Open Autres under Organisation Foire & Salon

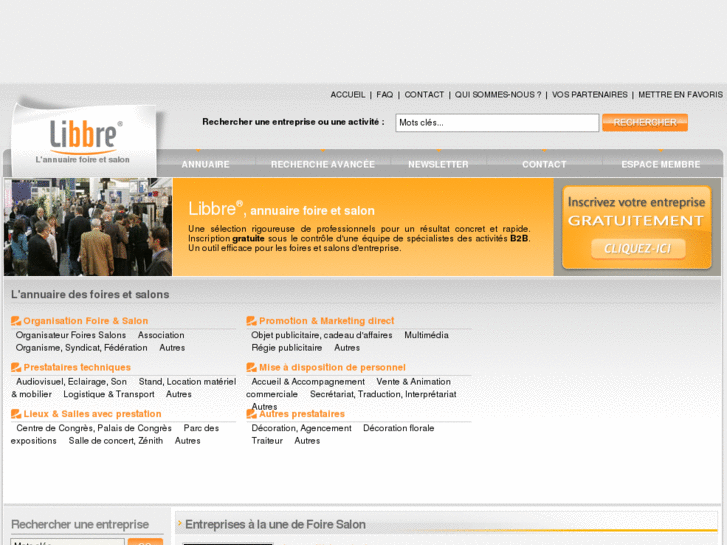pyautogui.click(x=172, y=347)
